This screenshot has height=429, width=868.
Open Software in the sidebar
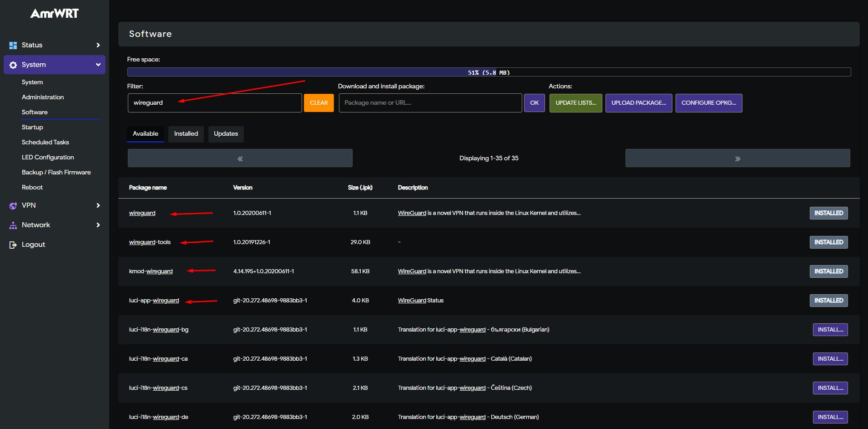pyautogui.click(x=35, y=112)
